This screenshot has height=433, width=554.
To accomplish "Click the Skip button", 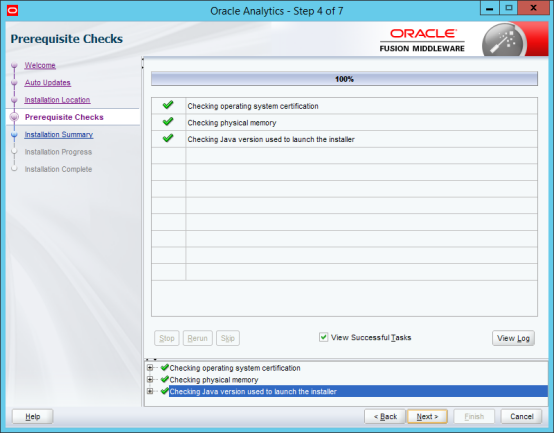I will click(228, 338).
